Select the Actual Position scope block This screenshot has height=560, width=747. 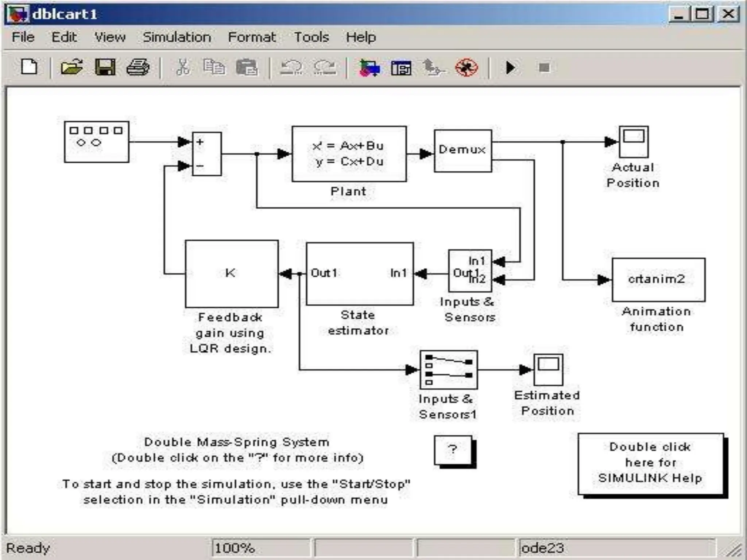coord(634,142)
